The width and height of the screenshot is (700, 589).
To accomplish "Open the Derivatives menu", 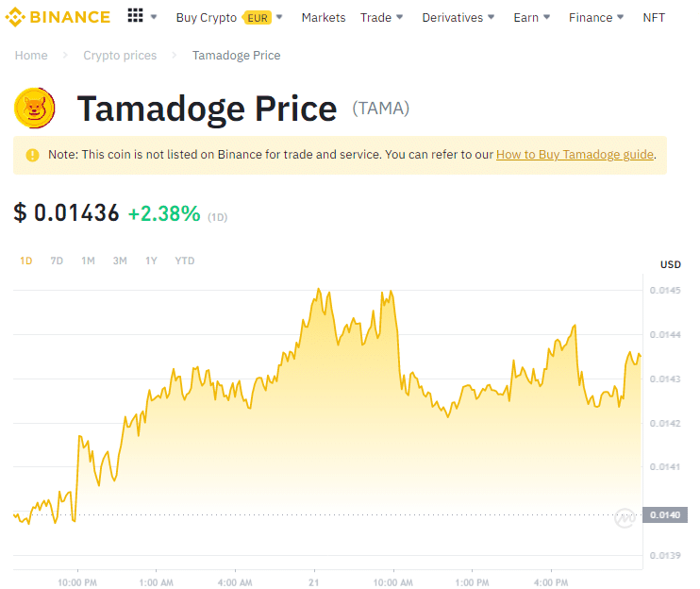I will [x=452, y=17].
